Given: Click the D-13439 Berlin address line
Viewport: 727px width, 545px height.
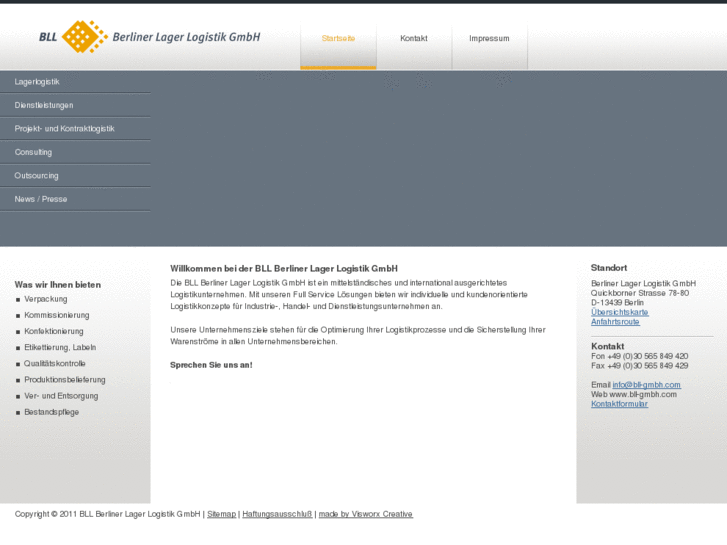Looking at the screenshot, I should (617, 302).
